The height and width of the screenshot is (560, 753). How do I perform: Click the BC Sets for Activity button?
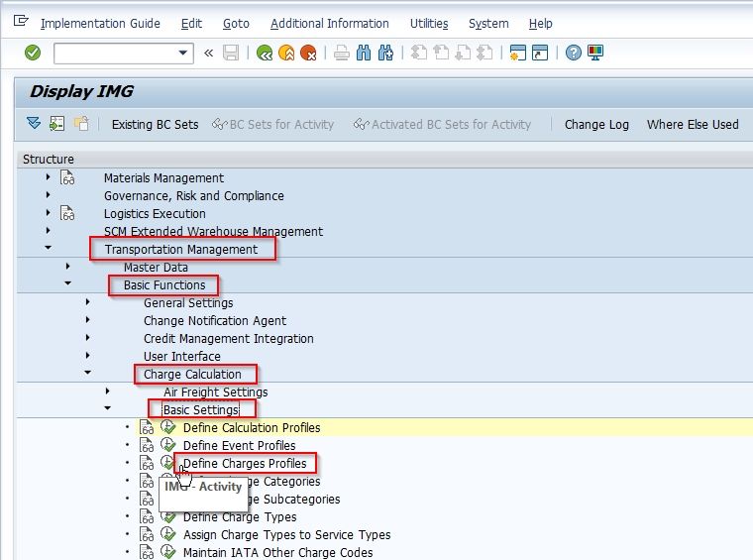click(272, 125)
